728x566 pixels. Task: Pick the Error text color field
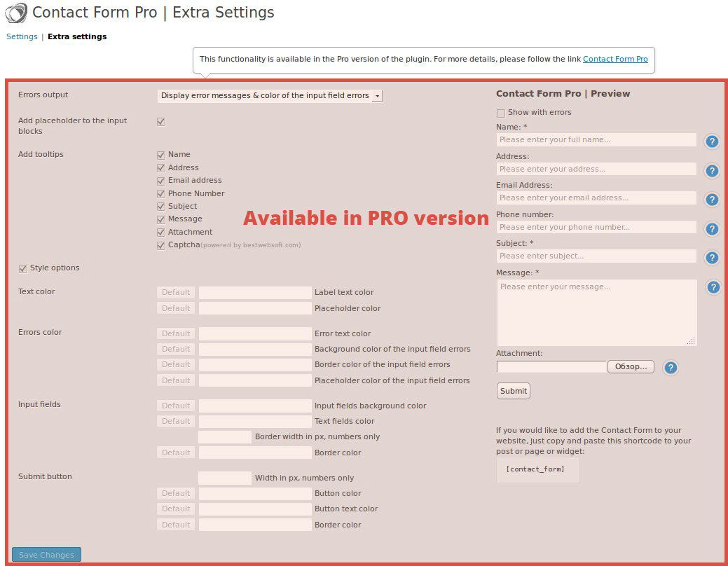click(x=255, y=333)
